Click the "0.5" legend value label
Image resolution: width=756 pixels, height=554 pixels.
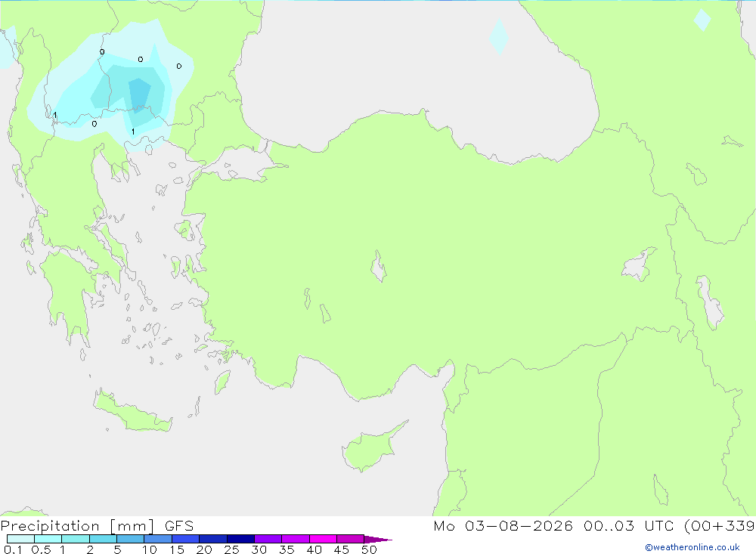[41, 549]
